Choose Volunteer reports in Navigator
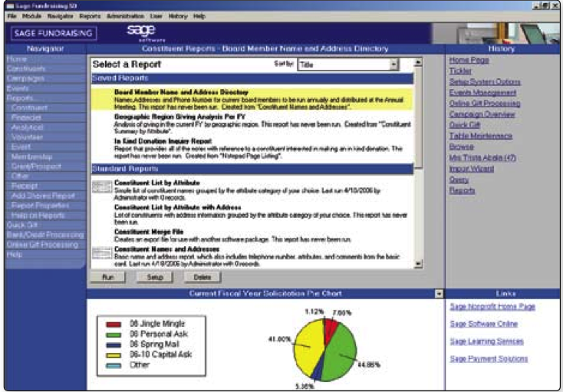The image size is (563, 392). [x=45, y=137]
